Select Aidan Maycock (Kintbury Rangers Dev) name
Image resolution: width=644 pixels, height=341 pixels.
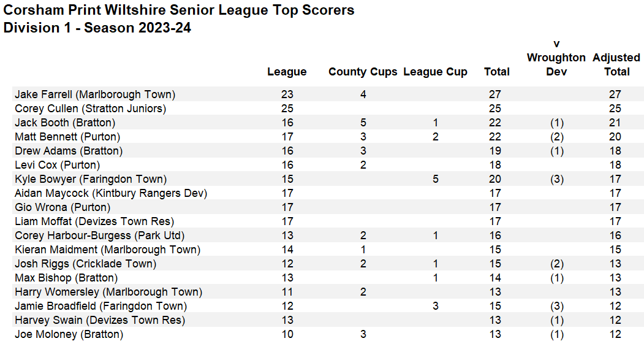(111, 193)
